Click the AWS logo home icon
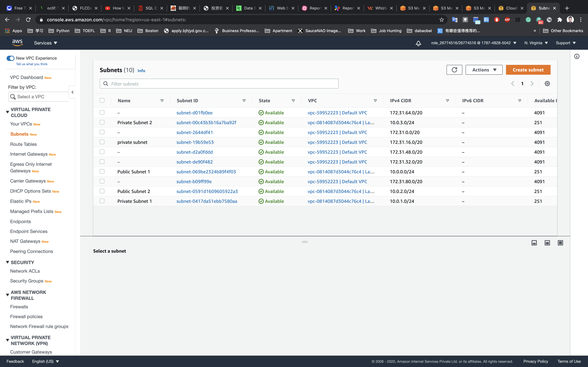The width and height of the screenshot is (588, 367). click(18, 43)
